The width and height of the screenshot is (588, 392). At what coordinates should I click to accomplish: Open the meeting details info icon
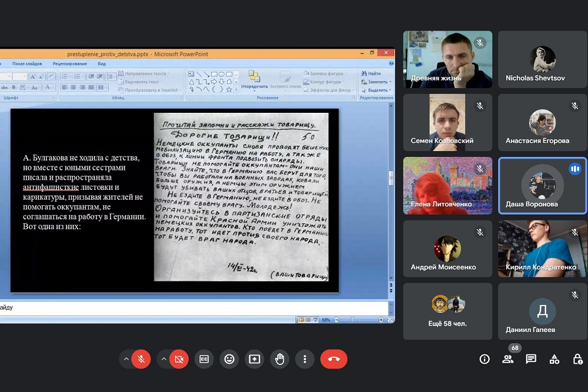485,359
